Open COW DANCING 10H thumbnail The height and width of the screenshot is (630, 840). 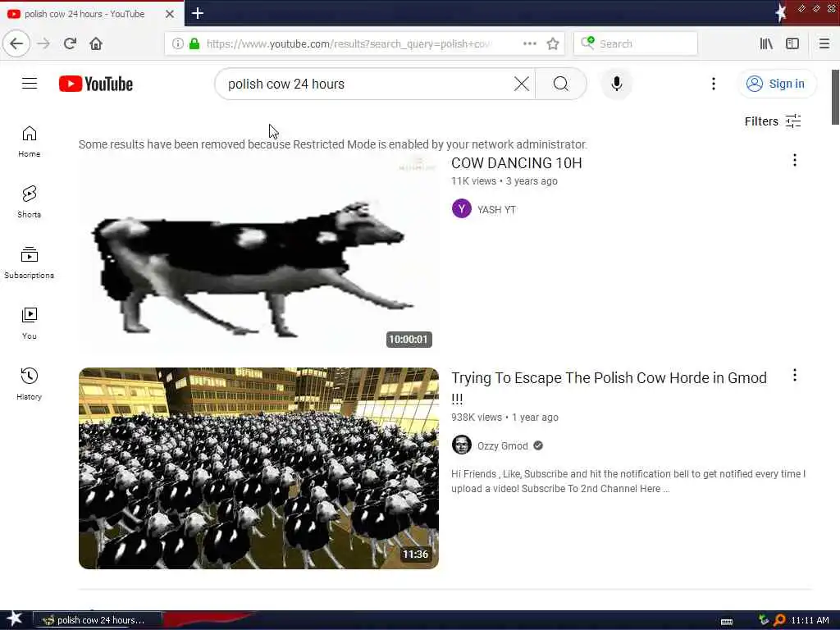point(258,253)
